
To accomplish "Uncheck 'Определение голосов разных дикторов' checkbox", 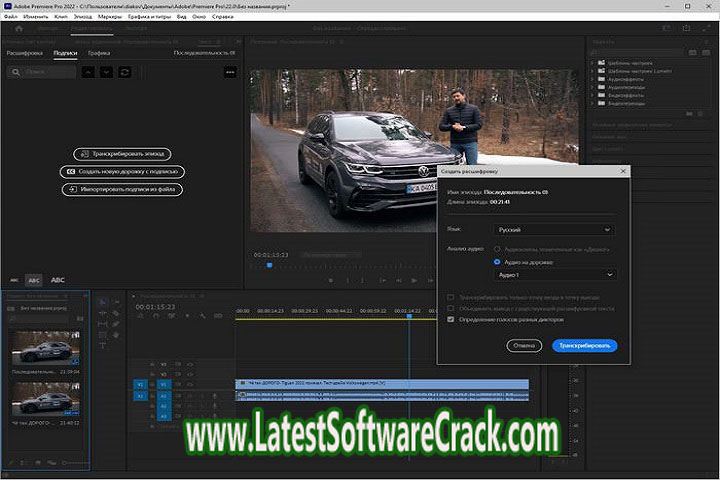I will point(451,319).
